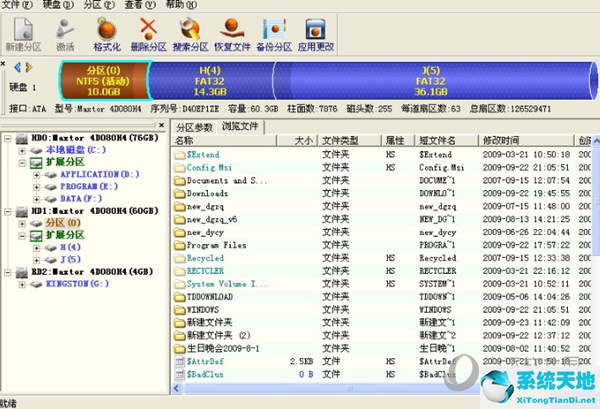
Task: Click the $AttrDef file icon
Action: point(179,361)
